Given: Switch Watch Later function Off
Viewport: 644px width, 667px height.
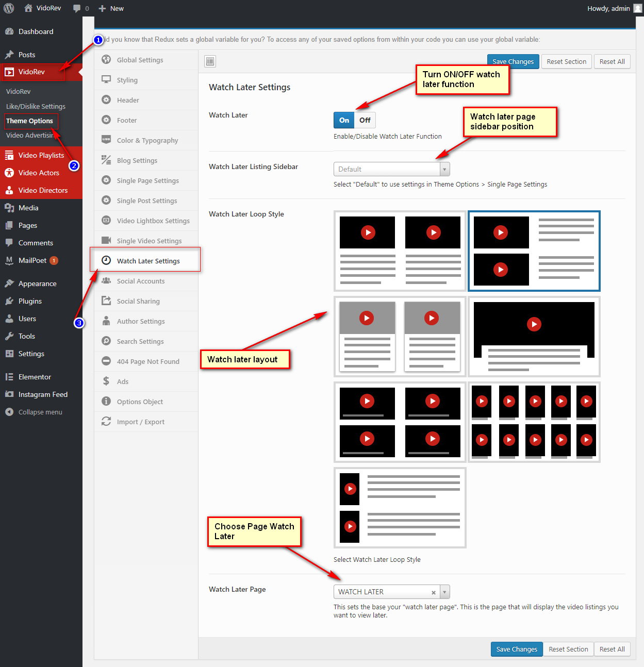Looking at the screenshot, I should pyautogui.click(x=365, y=120).
